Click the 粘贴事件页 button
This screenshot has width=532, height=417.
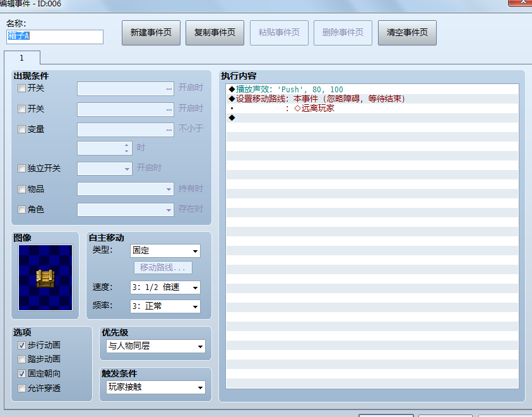pos(279,33)
